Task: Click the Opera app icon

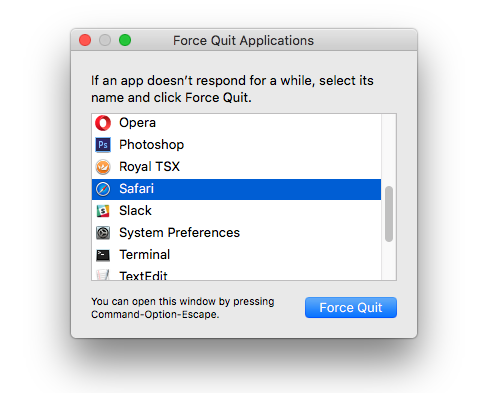Action: point(103,123)
